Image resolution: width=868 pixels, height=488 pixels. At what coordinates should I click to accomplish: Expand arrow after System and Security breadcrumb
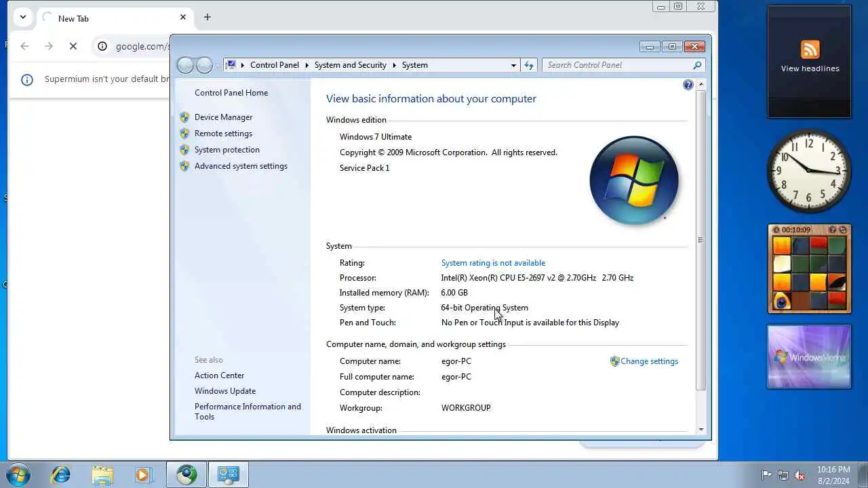tap(394, 65)
